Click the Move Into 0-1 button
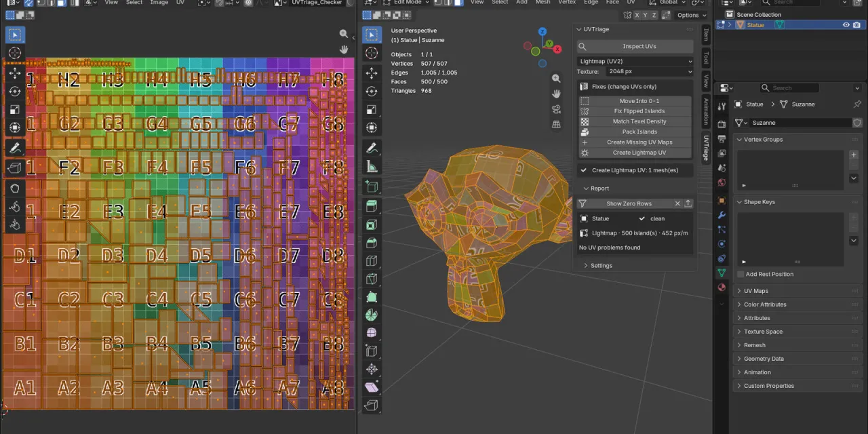Viewport: 868px width, 434px height. pyautogui.click(x=635, y=101)
